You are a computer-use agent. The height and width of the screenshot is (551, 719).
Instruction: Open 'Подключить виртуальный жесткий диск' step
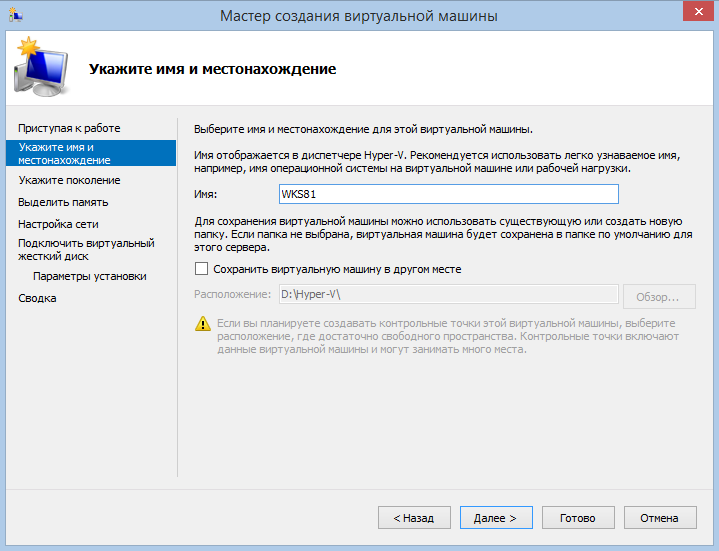click(x=85, y=249)
